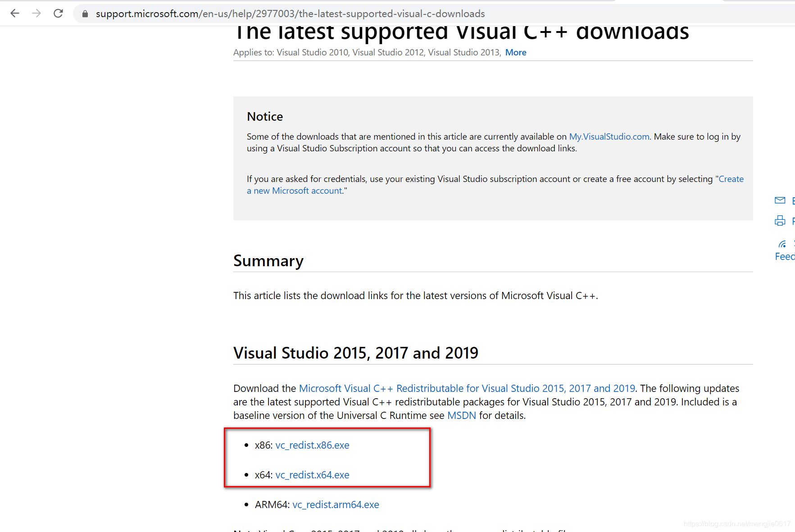Email this article using the envelope icon
This screenshot has height=532, width=795.
(780, 200)
